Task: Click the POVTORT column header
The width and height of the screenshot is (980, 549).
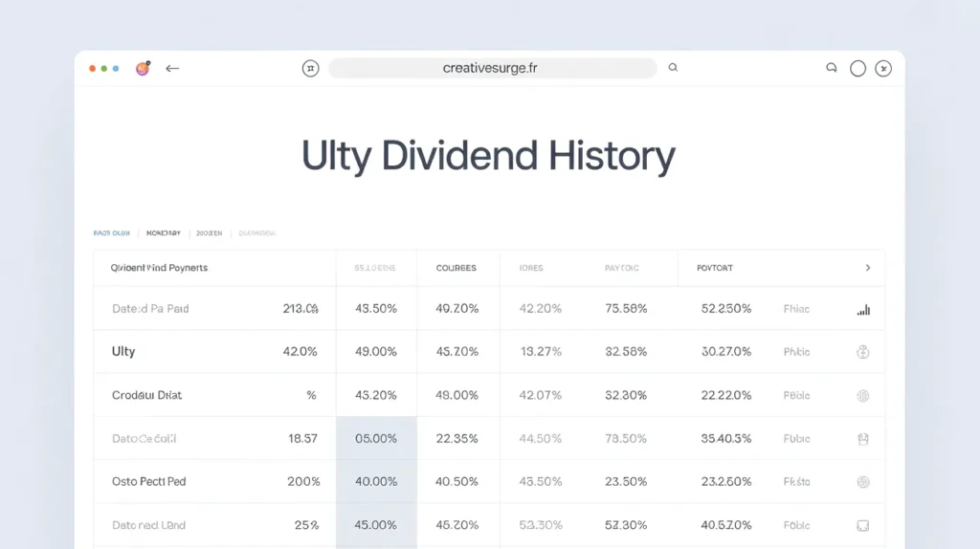Action: (715, 268)
